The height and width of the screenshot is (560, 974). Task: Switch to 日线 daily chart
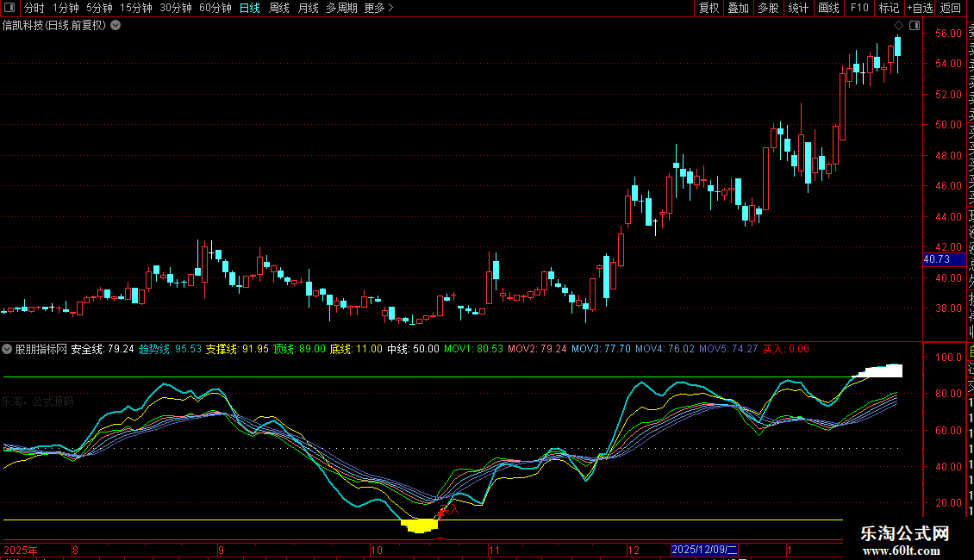click(250, 8)
